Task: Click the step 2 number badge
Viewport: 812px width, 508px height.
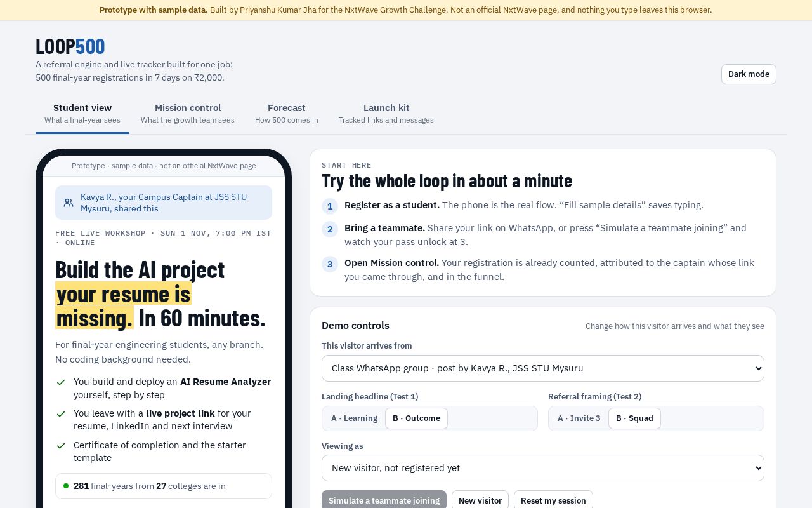Action: (330, 229)
